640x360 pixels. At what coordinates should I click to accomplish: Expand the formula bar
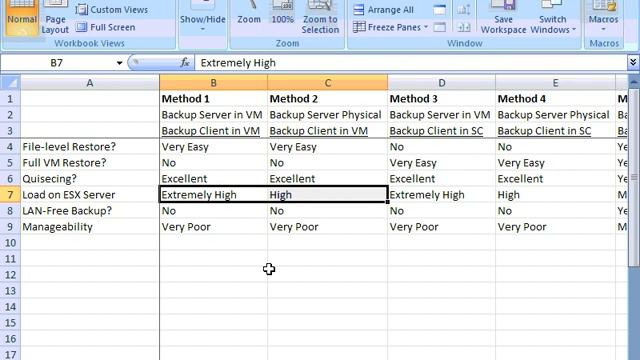pos(633,62)
